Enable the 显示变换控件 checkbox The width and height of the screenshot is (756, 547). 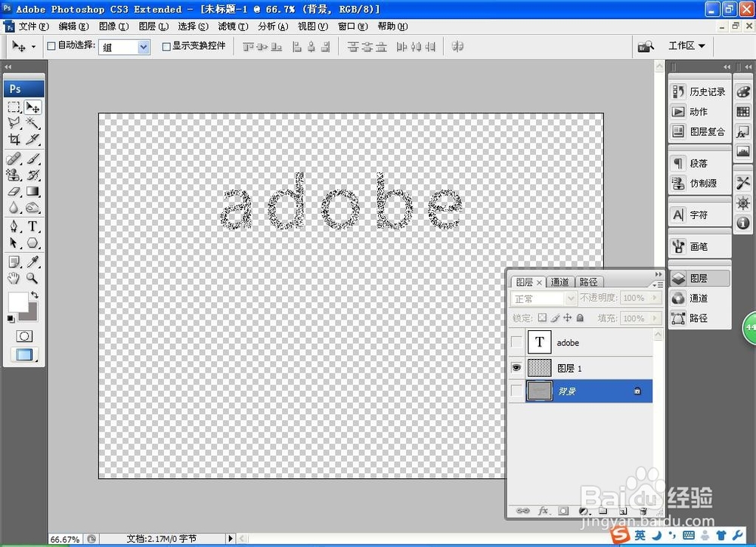coord(166,46)
